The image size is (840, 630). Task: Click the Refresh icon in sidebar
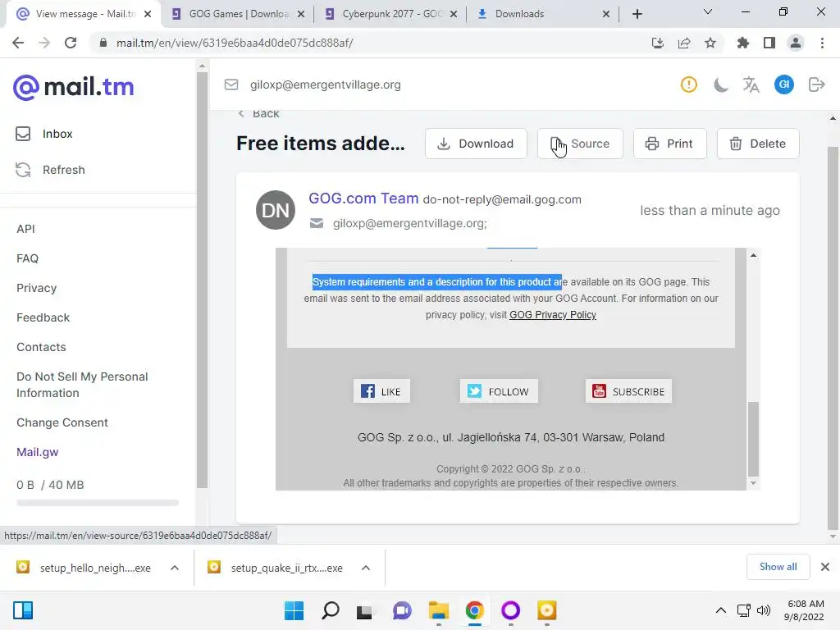pyautogui.click(x=23, y=170)
